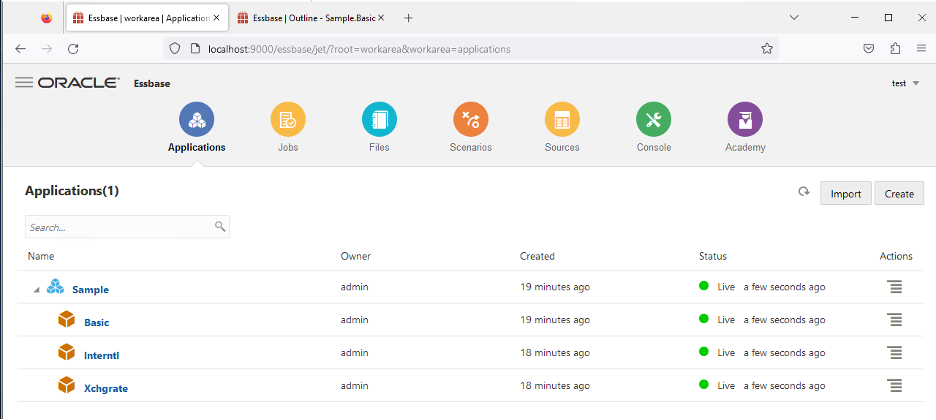The height and width of the screenshot is (420, 936).
Task: Open the list all tabs dropdown
Action: coord(794,18)
